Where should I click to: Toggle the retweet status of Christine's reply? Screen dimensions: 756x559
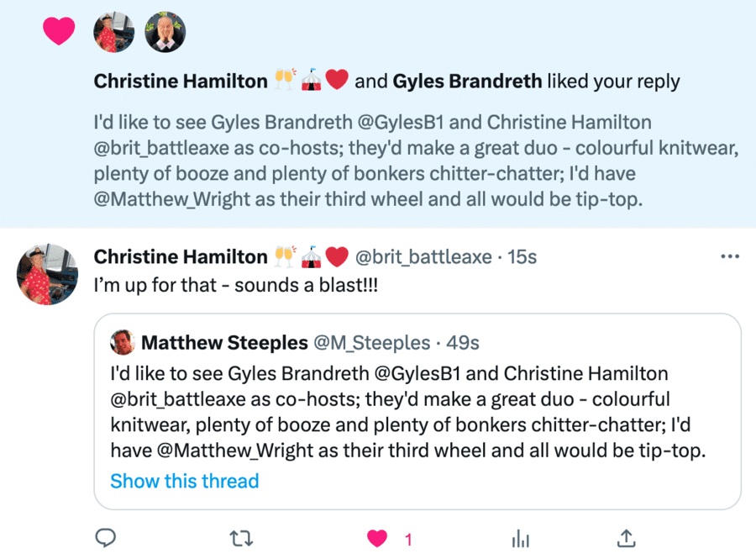pos(241,538)
